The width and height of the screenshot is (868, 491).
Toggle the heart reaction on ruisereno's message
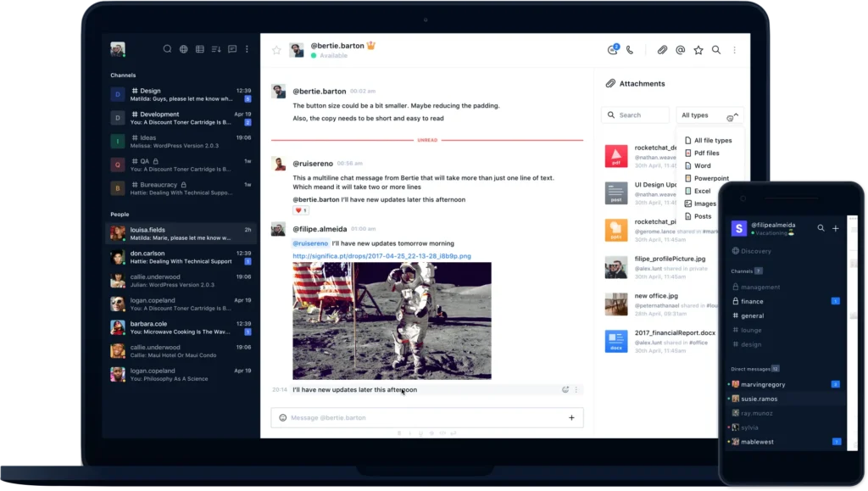(300, 210)
